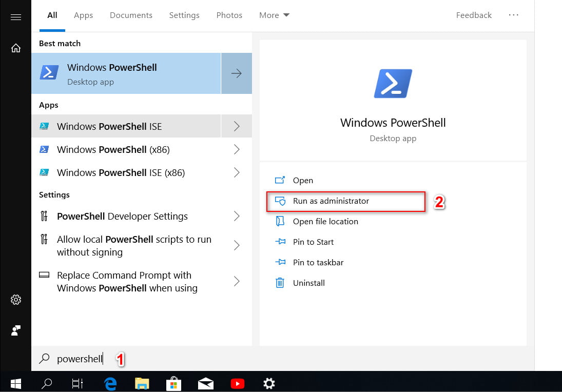The height and width of the screenshot is (392, 562).
Task: Open the hamburger menu icon
Action: (15, 17)
